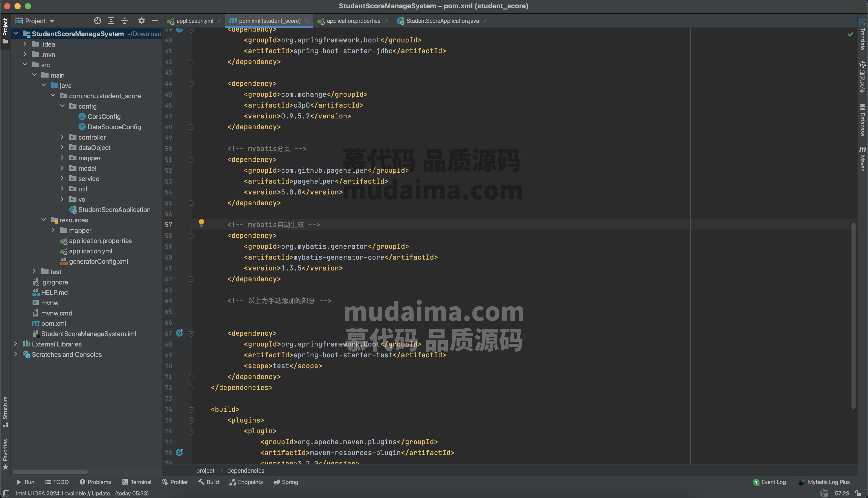This screenshot has width=868, height=498.
Task: Expand the service package
Action: tap(62, 178)
